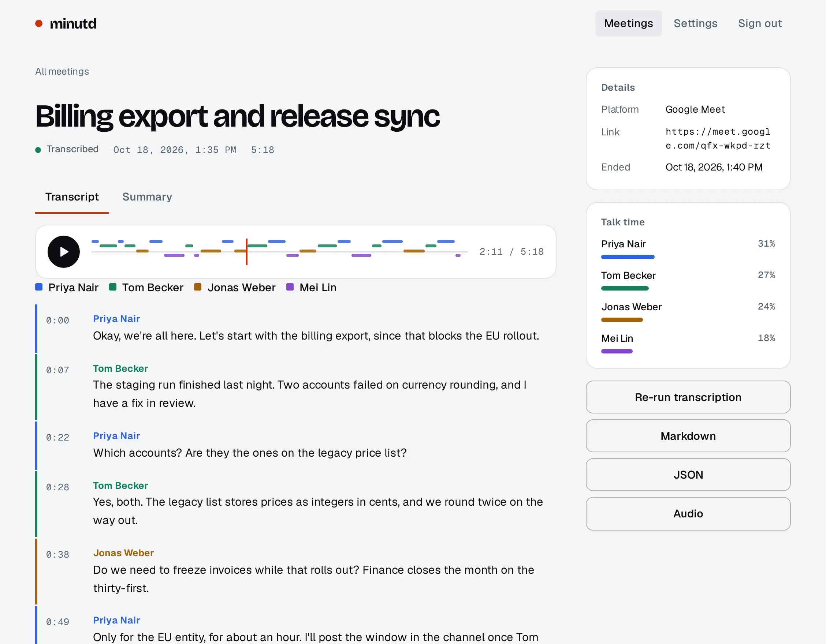Export the transcript as JSON
826x644 pixels.
click(688, 475)
